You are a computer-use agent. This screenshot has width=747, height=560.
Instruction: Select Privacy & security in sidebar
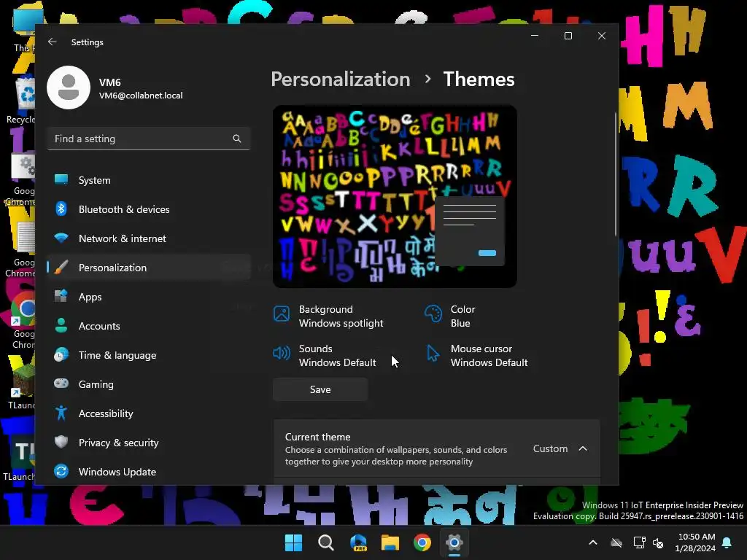point(149,443)
